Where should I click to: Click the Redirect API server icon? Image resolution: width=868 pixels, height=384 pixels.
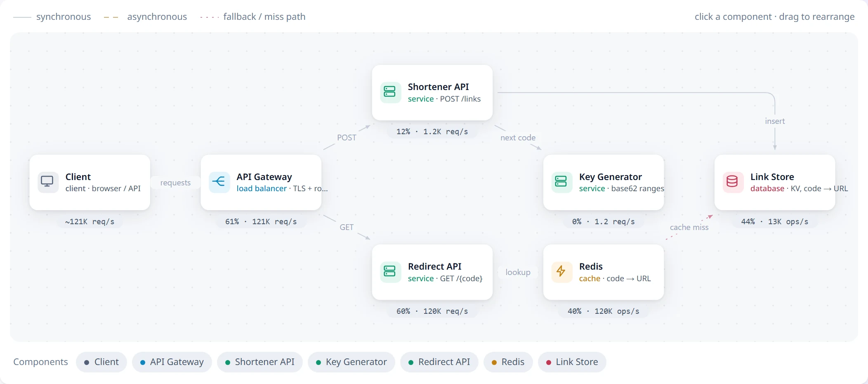coord(390,272)
